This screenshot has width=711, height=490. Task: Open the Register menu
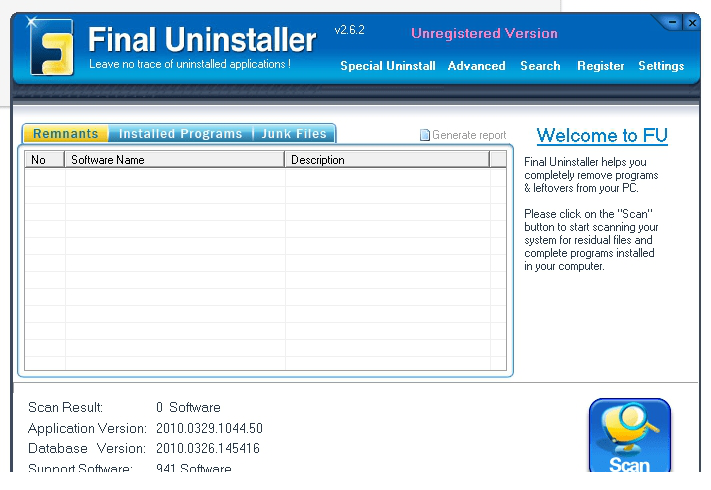coord(600,66)
